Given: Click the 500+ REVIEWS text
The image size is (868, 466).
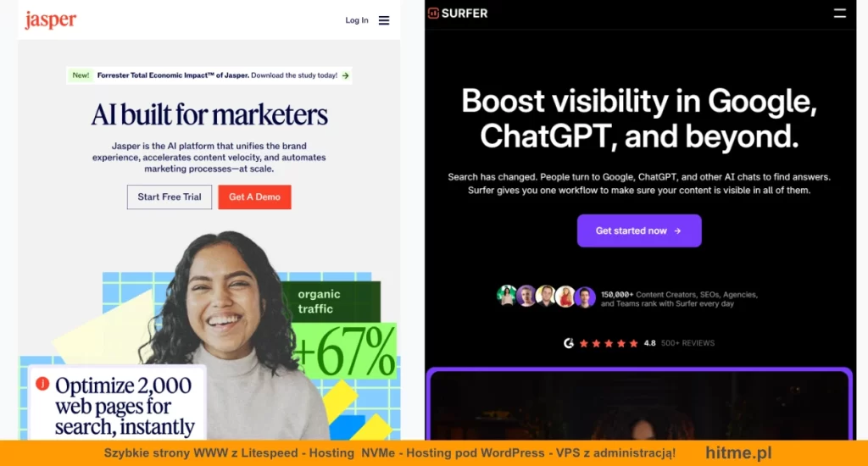Looking at the screenshot, I should click(687, 343).
